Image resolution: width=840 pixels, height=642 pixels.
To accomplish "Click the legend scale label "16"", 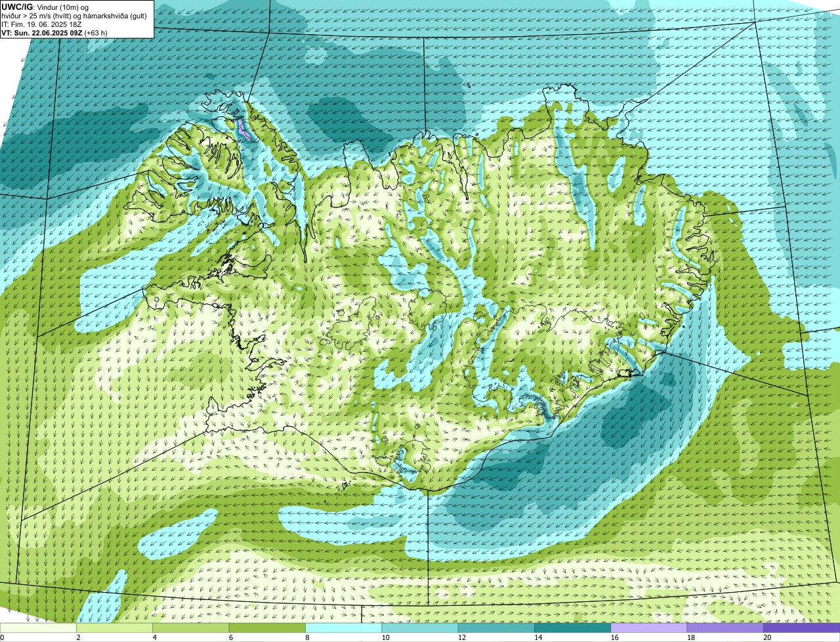I will (x=614, y=637).
